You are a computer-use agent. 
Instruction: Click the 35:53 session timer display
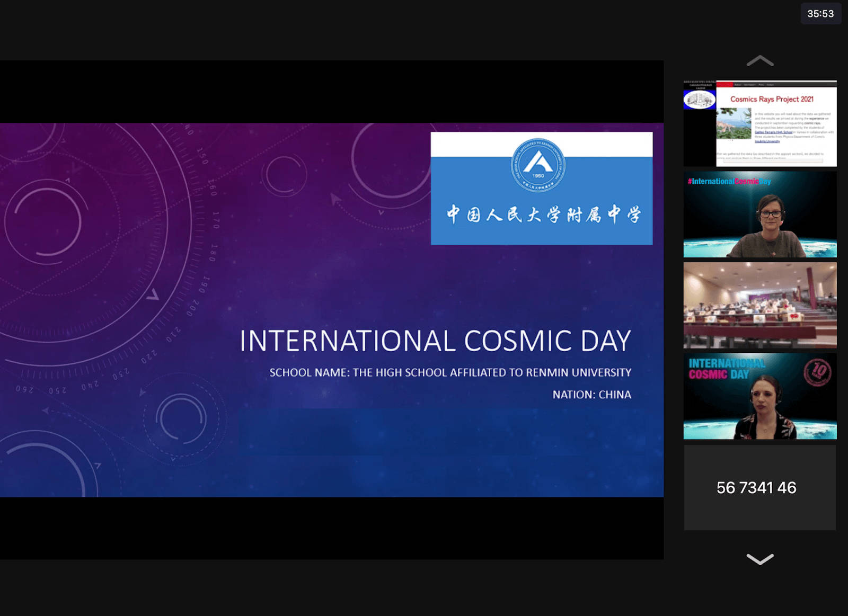click(820, 14)
